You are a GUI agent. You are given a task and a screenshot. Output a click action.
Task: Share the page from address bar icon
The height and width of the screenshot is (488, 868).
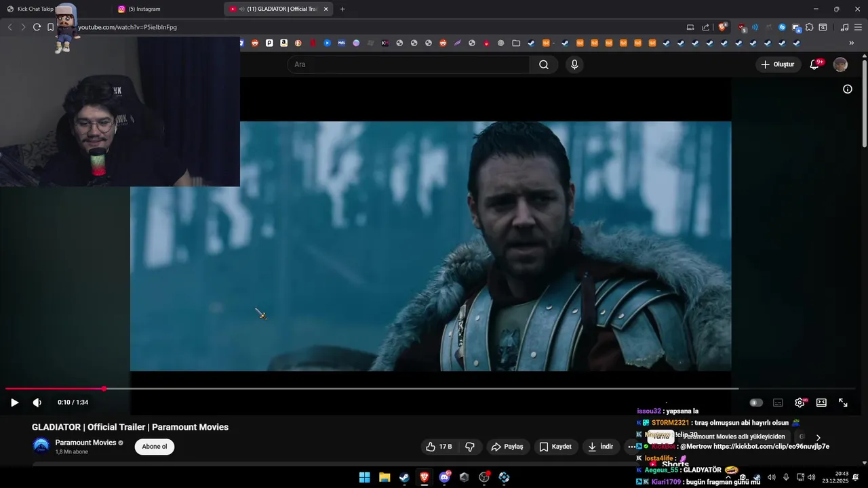[x=705, y=27]
